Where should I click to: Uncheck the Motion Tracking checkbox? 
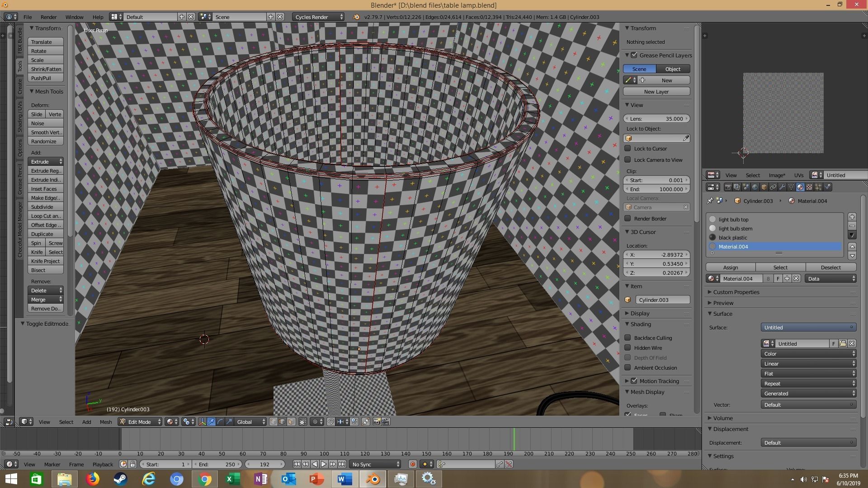[x=634, y=381]
